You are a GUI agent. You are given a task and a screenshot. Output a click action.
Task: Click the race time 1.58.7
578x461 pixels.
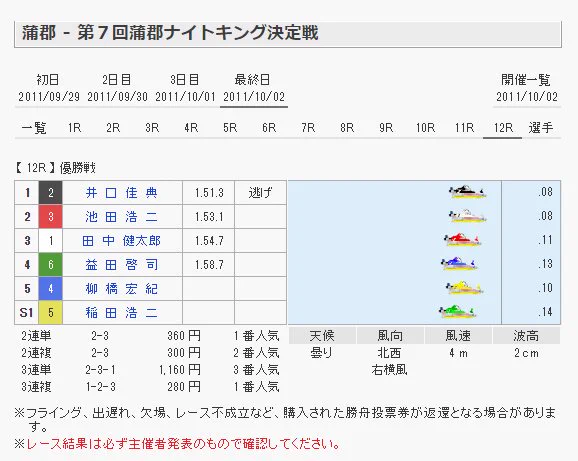(209, 264)
